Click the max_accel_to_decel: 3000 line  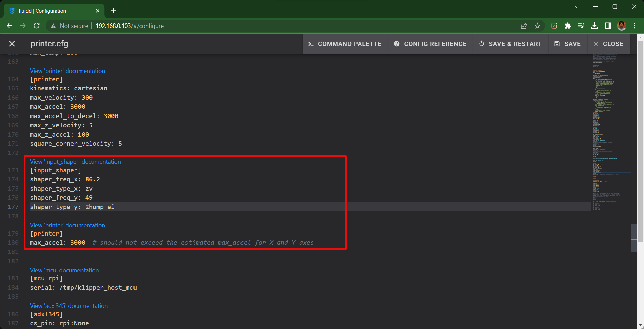[74, 116]
